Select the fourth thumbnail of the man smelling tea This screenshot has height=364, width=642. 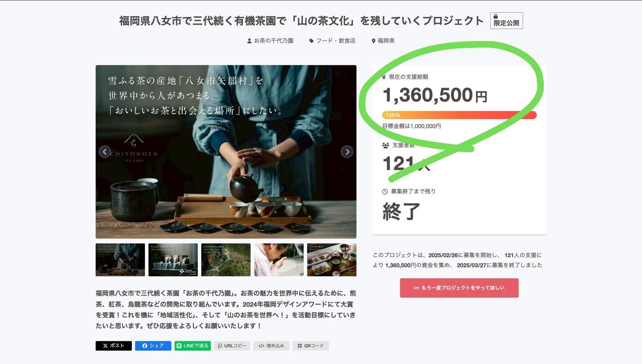pos(279,260)
